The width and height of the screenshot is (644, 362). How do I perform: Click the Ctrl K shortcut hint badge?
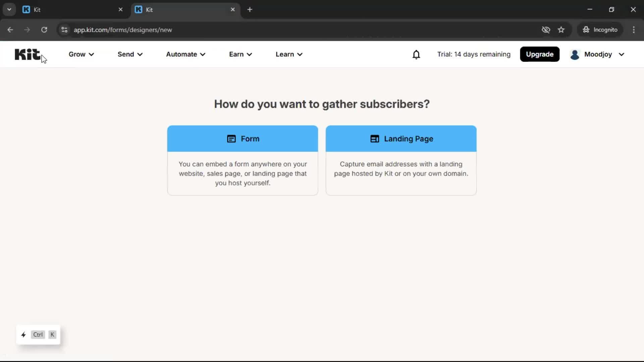point(38,334)
